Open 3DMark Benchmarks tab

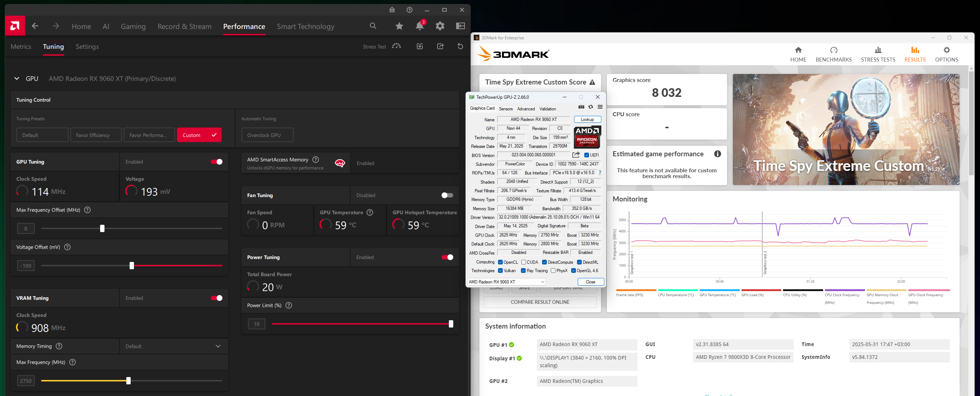point(834,54)
